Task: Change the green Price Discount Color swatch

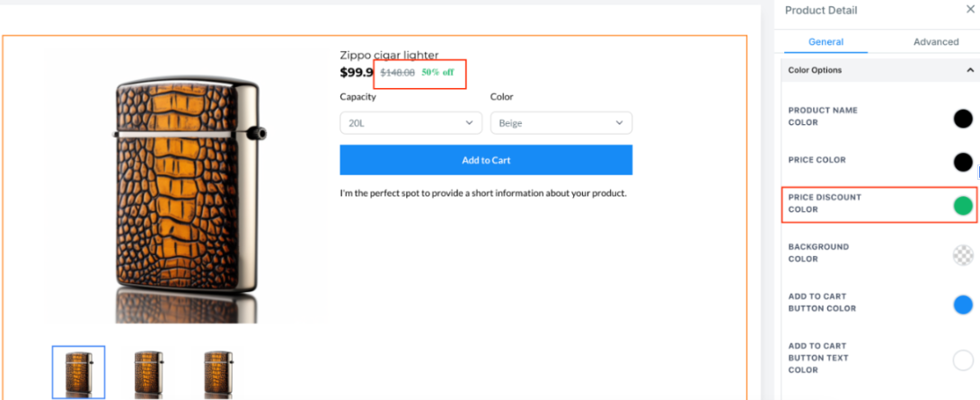Action: (x=963, y=206)
